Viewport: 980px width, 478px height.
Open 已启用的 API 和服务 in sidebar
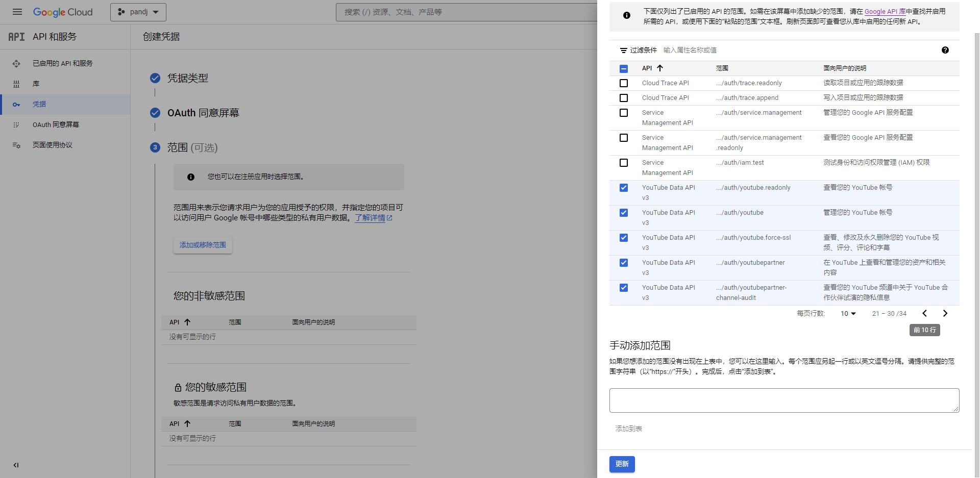[62, 63]
